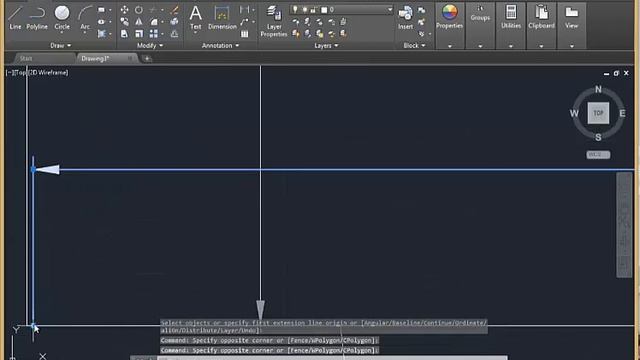Select the Arc tool
This screenshot has width=640, height=360.
[x=85, y=17]
